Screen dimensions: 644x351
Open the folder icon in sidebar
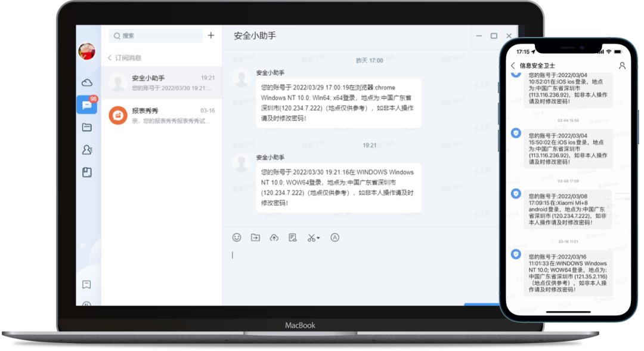pyautogui.click(x=86, y=127)
